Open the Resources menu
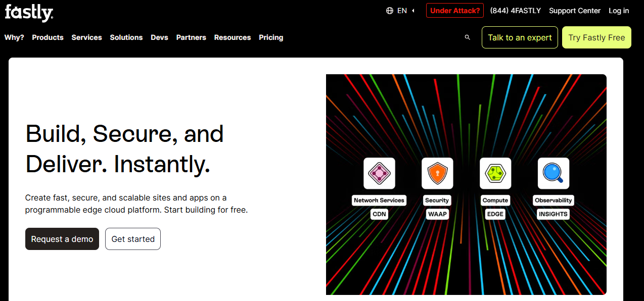Viewport: 644px width, 301px height. (x=233, y=37)
